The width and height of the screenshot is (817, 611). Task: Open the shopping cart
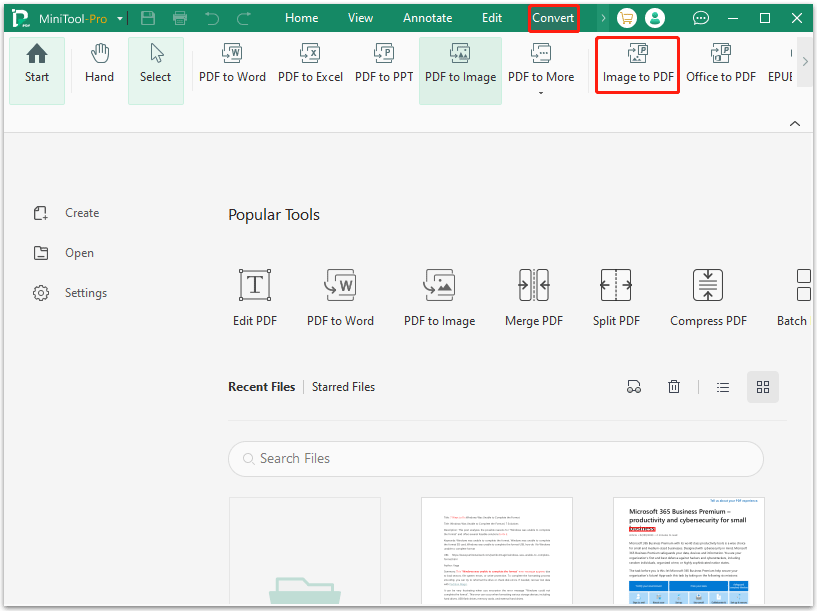pyautogui.click(x=627, y=17)
